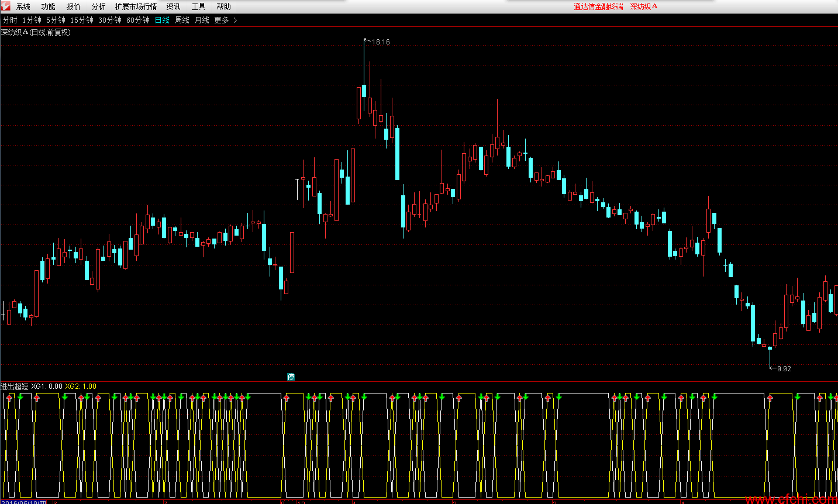Click the XG1: 0.00 indicator value
Image resolution: width=838 pixels, height=504 pixels.
(x=47, y=386)
